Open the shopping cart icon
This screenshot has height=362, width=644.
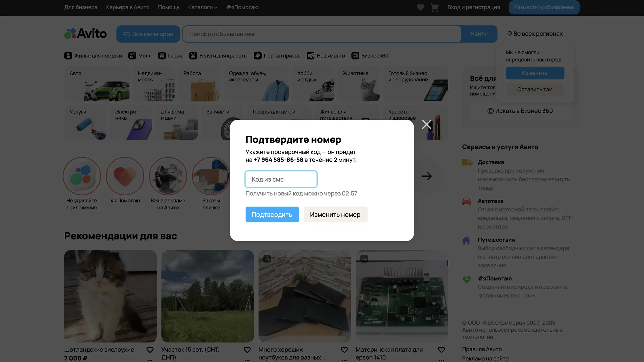click(435, 7)
